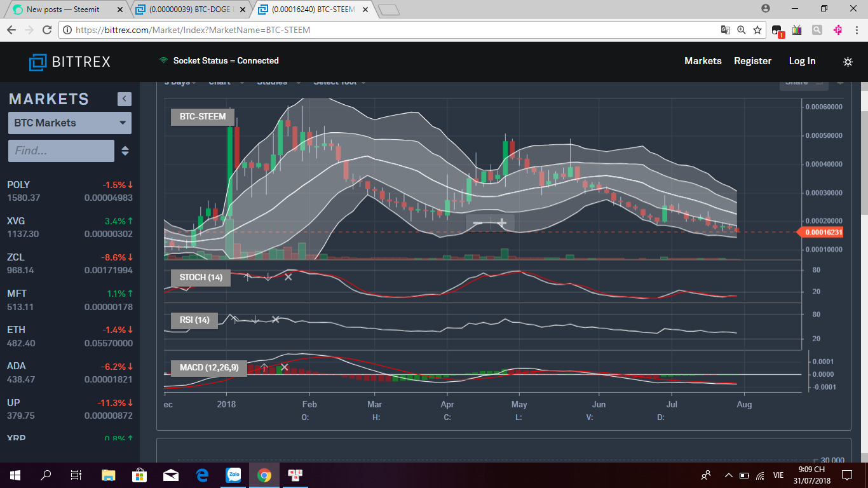Move the STOCH (14) panel up
Image resolution: width=868 pixels, height=488 pixels.
[247, 277]
